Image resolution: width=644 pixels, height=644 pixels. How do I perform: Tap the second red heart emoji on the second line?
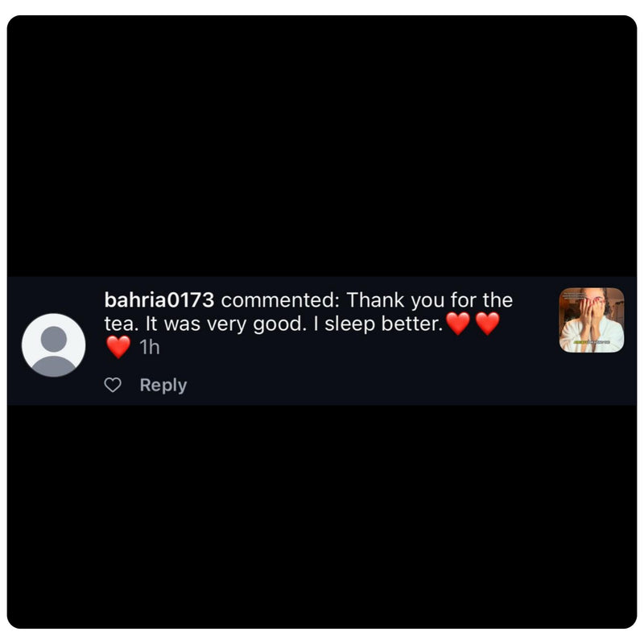coord(488,324)
